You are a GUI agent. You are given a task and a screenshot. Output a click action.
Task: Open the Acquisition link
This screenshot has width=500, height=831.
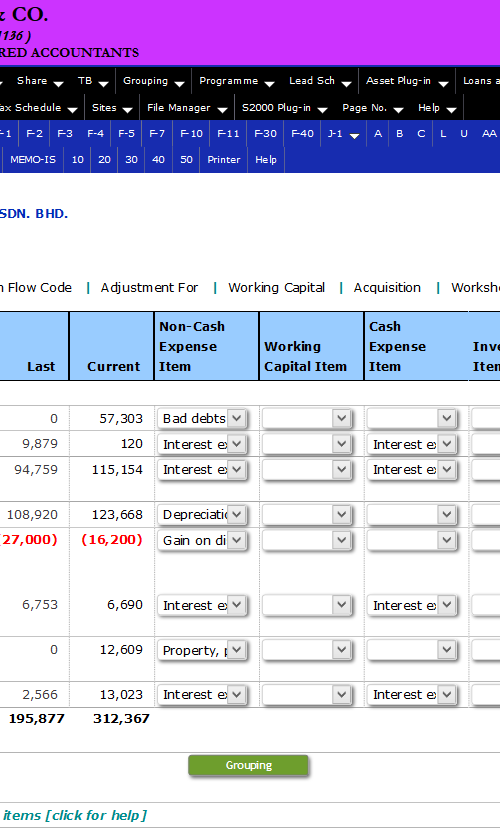387,288
